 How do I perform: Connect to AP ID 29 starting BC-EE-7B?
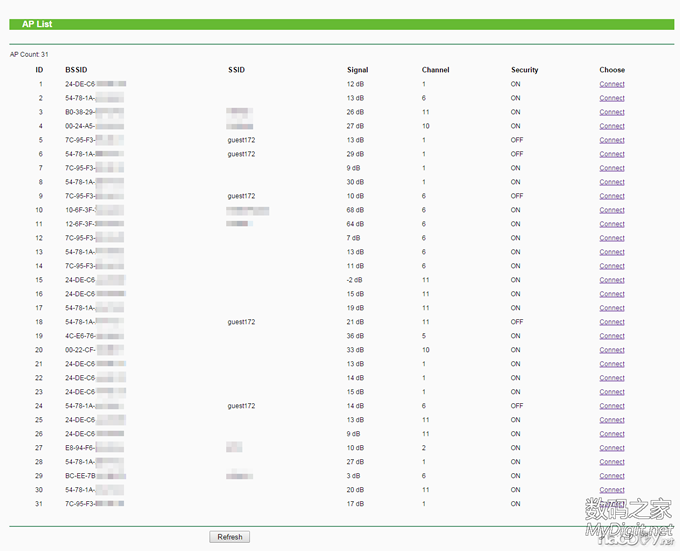pos(612,476)
